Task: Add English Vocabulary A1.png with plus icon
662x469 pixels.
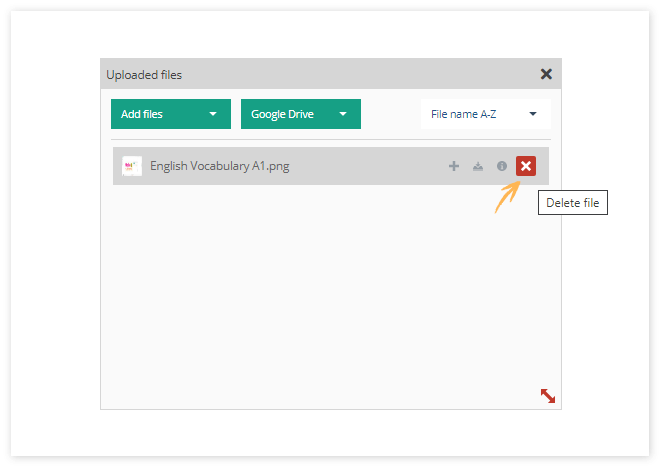Action: [454, 166]
